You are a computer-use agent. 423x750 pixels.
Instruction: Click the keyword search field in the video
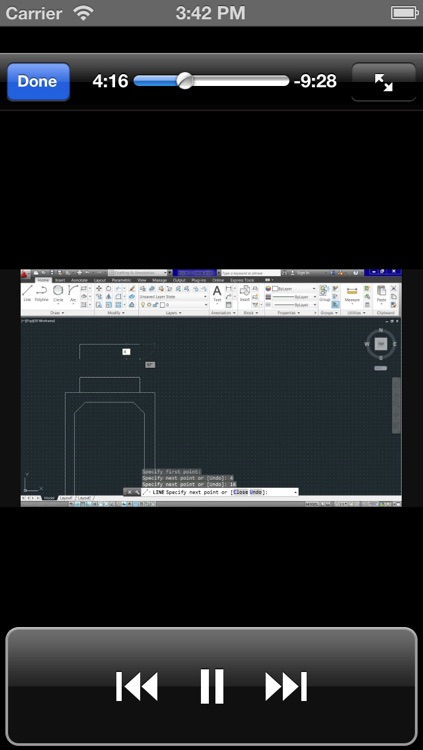(x=251, y=273)
